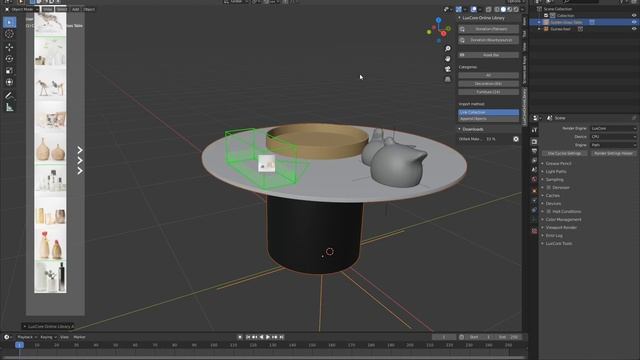Open the Output properties tab icon
Viewport: 640px width, 360px height.
pyautogui.click(x=534, y=151)
